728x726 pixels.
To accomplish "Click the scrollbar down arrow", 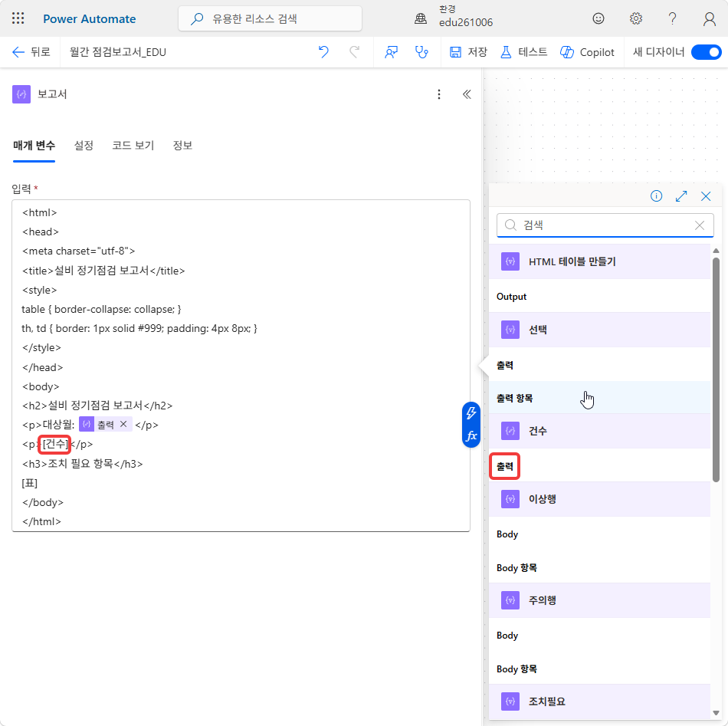I will click(716, 713).
